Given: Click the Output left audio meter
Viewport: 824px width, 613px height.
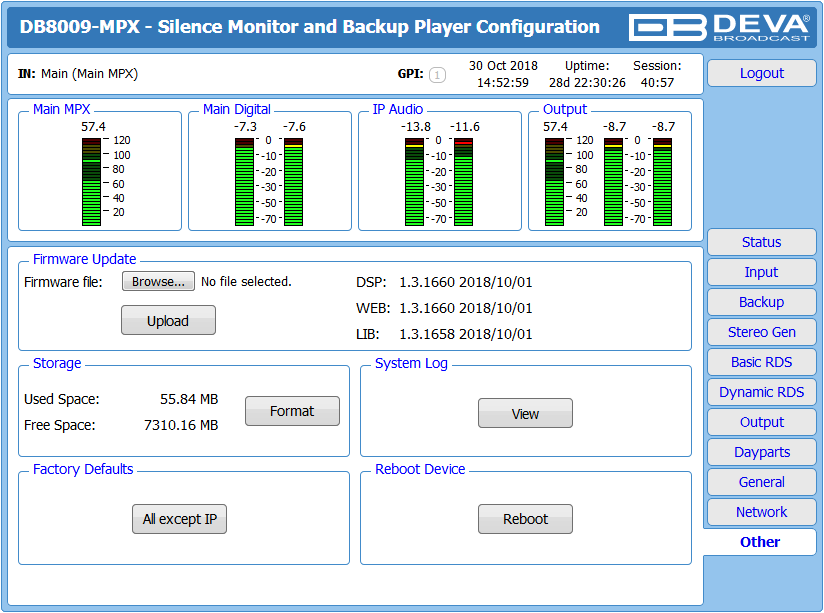Looking at the screenshot, I should pos(613,182).
